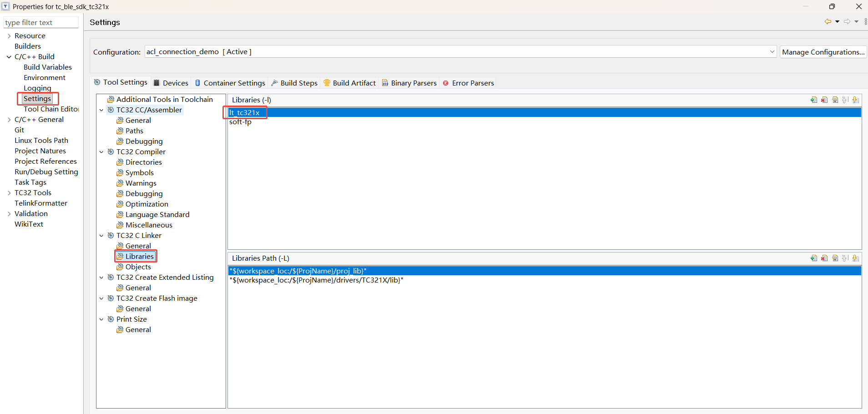Viewport: 868px width, 414px height.
Task: Expand the Resource tree node
Action: pos(9,36)
